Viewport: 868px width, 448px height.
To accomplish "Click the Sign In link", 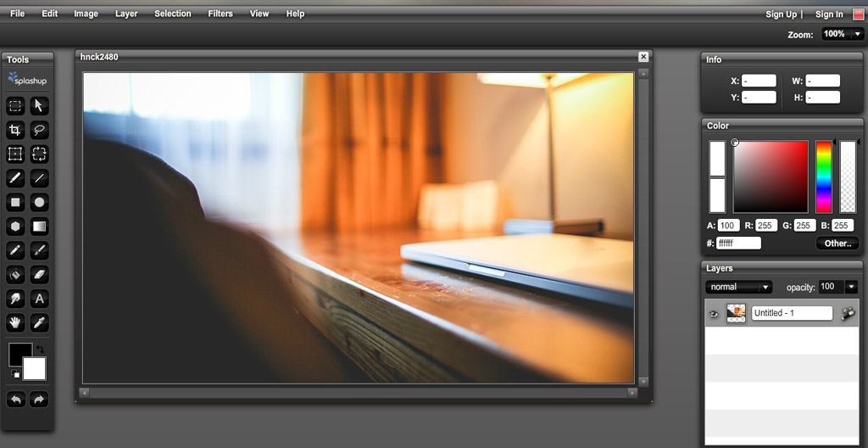I will (829, 14).
